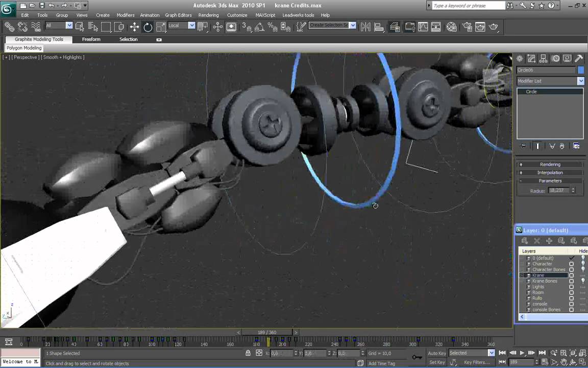
Task: Make the Lights layer current
Action: coord(572,287)
